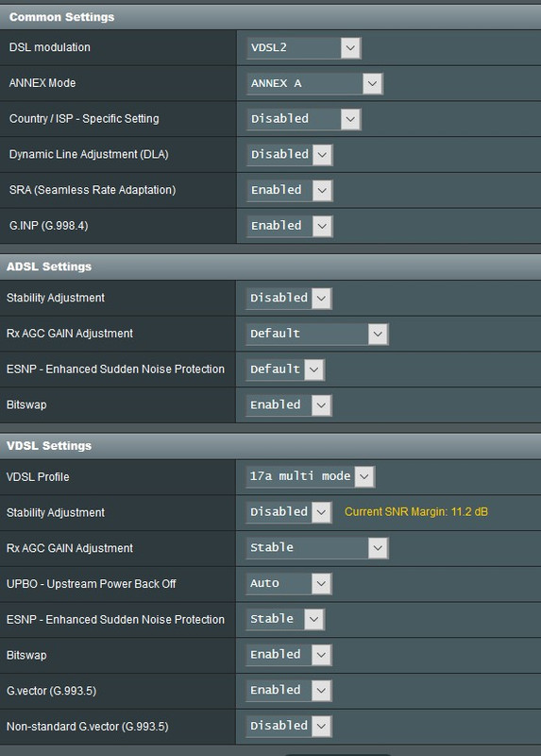
Task: Open the VDSL ESNP dropdown set to Stable
Action: 285,620
